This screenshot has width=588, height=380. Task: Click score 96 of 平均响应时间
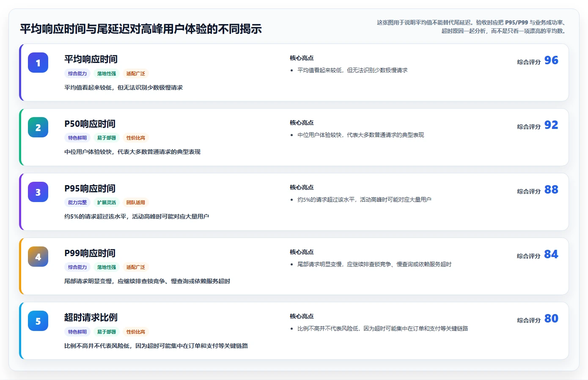click(551, 60)
